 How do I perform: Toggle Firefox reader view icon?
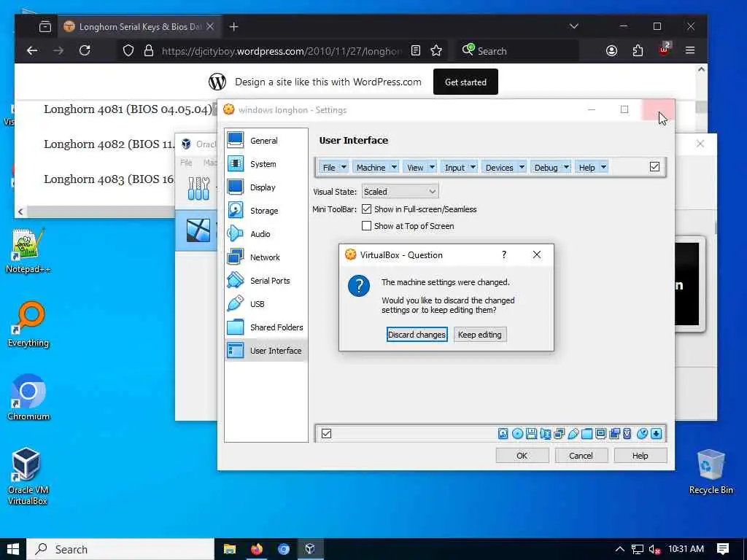(x=415, y=50)
